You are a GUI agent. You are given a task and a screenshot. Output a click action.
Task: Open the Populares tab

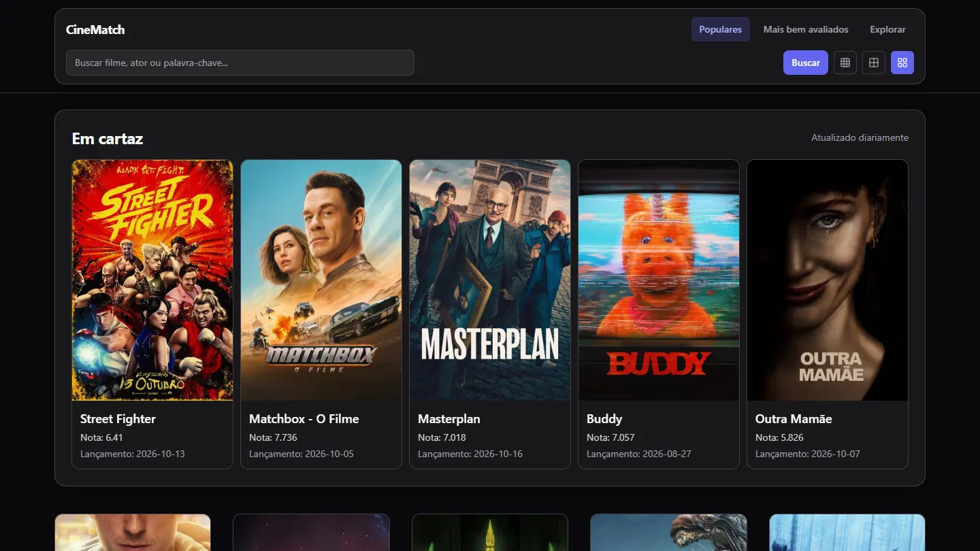coord(721,29)
